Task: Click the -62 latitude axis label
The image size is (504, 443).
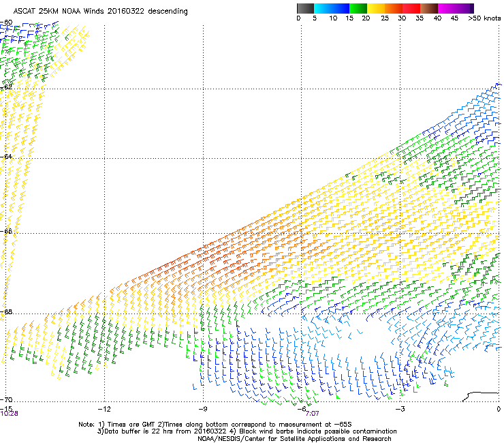Action: 6,87
